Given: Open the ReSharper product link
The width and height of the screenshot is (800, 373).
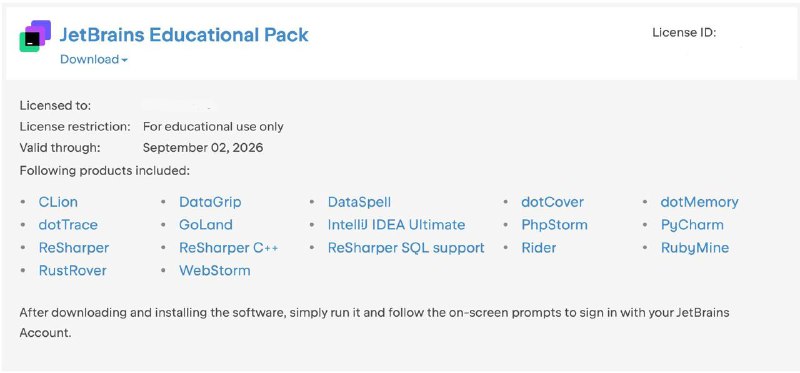Looking at the screenshot, I should click(74, 248).
